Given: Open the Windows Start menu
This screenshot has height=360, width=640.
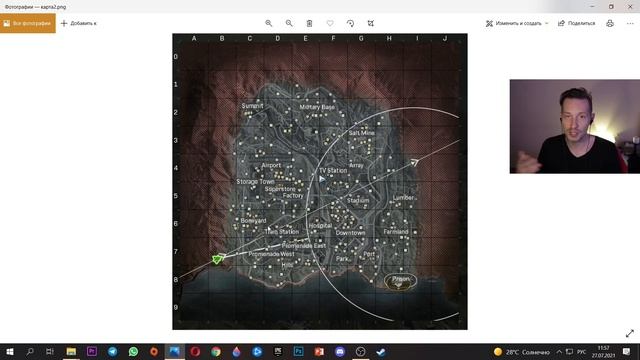Looking at the screenshot, I should click(x=9, y=351).
